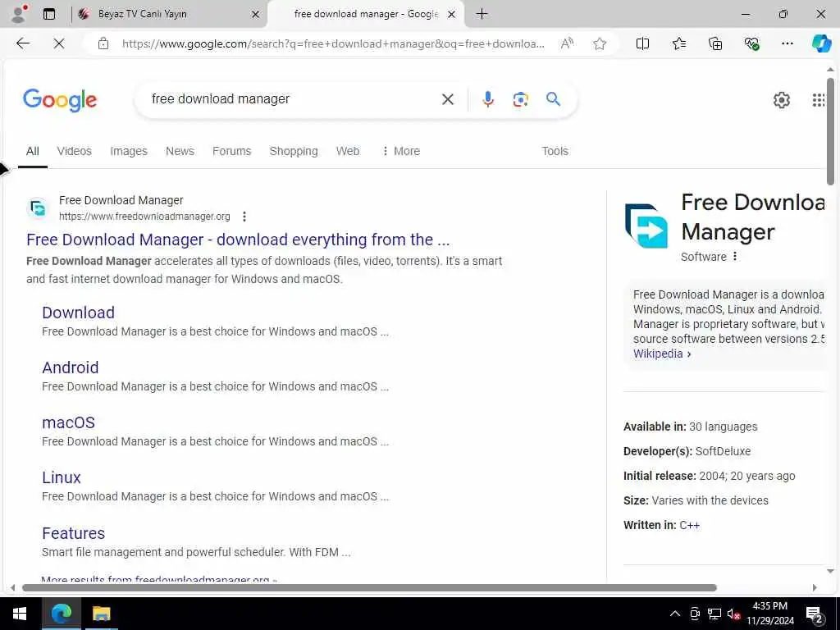This screenshot has height=630, width=840.
Task: Go to the Google logo homepage
Action: (60, 99)
